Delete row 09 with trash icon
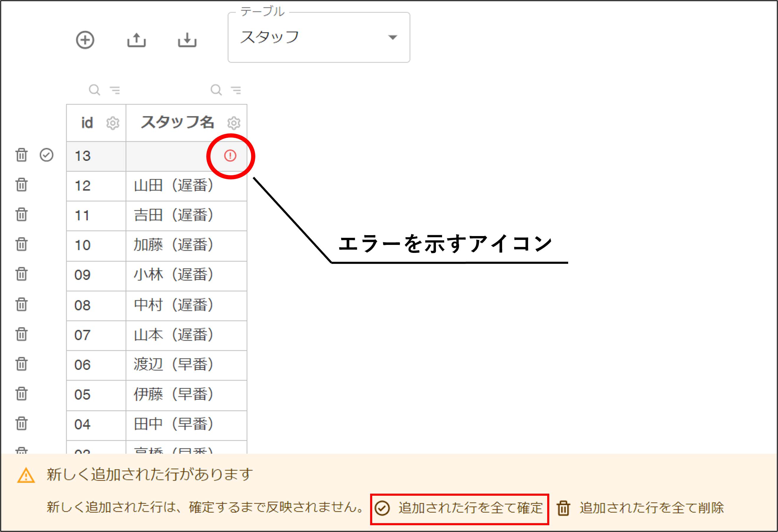This screenshot has width=778, height=532. (x=22, y=274)
